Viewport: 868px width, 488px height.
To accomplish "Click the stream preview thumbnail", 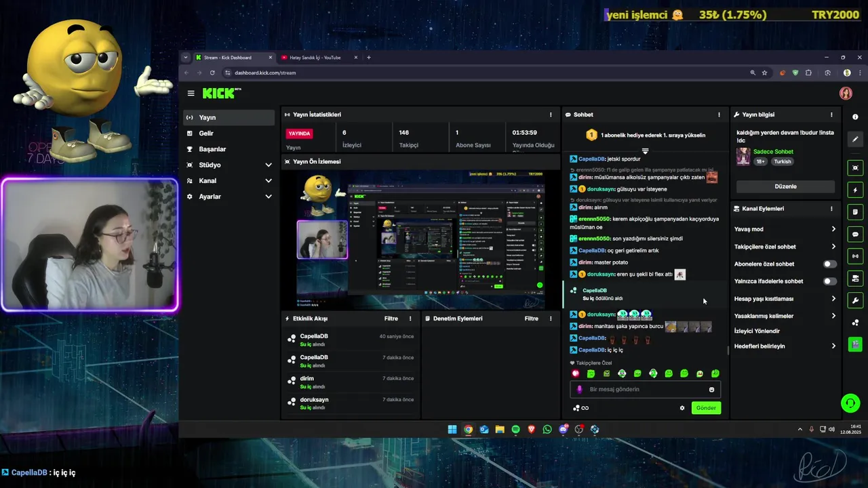I will (421, 239).
